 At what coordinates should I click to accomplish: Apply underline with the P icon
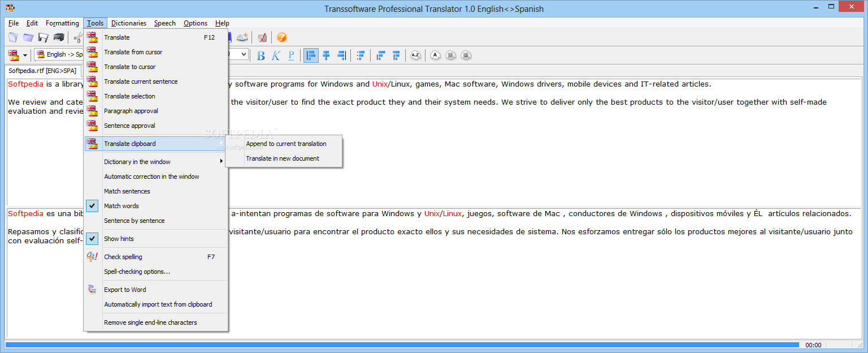(291, 55)
